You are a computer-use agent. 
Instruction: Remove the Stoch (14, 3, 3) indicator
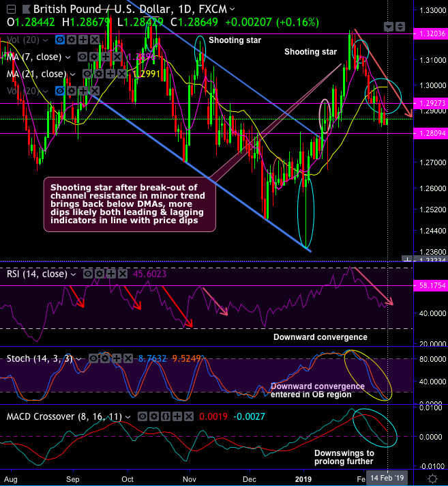click(128, 358)
